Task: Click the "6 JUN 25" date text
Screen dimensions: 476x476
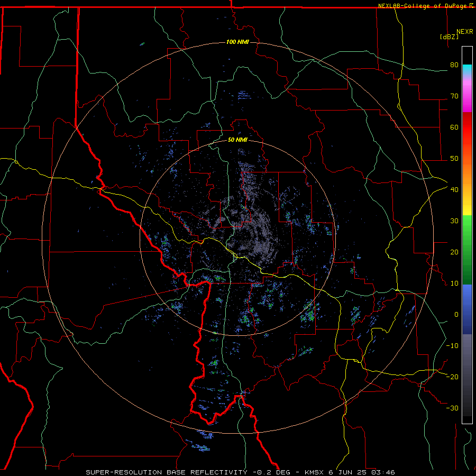Action: (348, 472)
